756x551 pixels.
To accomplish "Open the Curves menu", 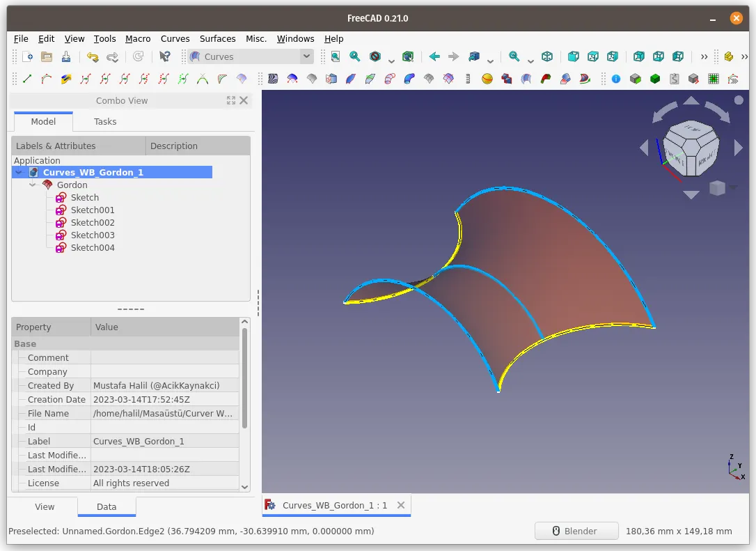I will pos(175,38).
